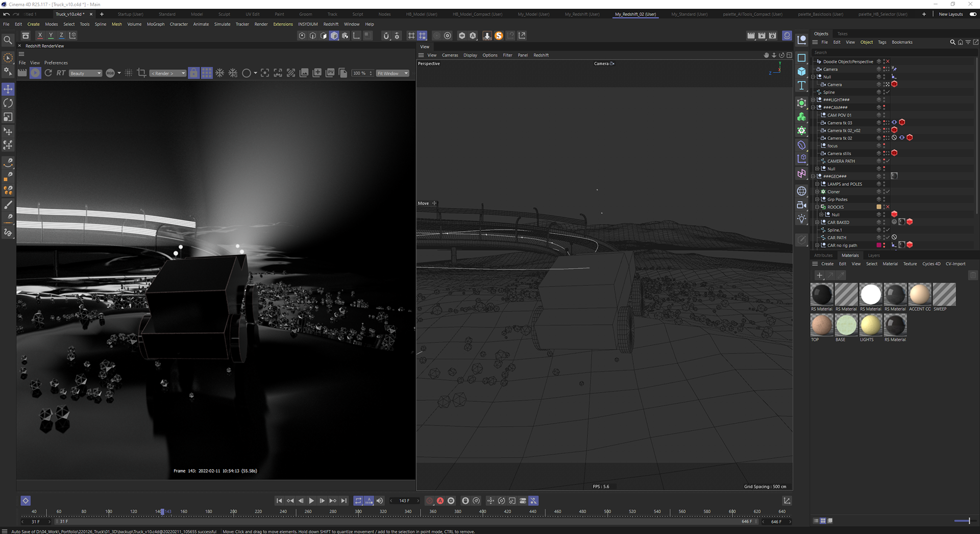Switch to the Attributes tab
Viewport: 980px width, 534px height.
tap(823, 255)
